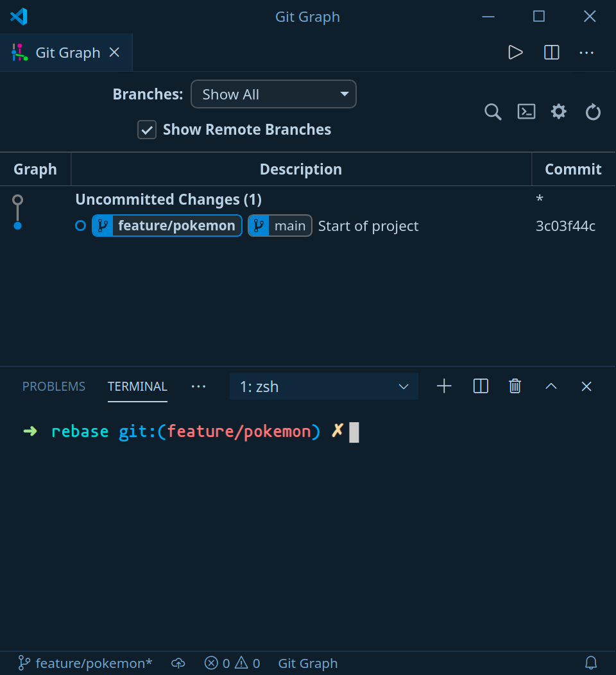Click the Description column header
The height and width of the screenshot is (675, 616).
coord(301,169)
